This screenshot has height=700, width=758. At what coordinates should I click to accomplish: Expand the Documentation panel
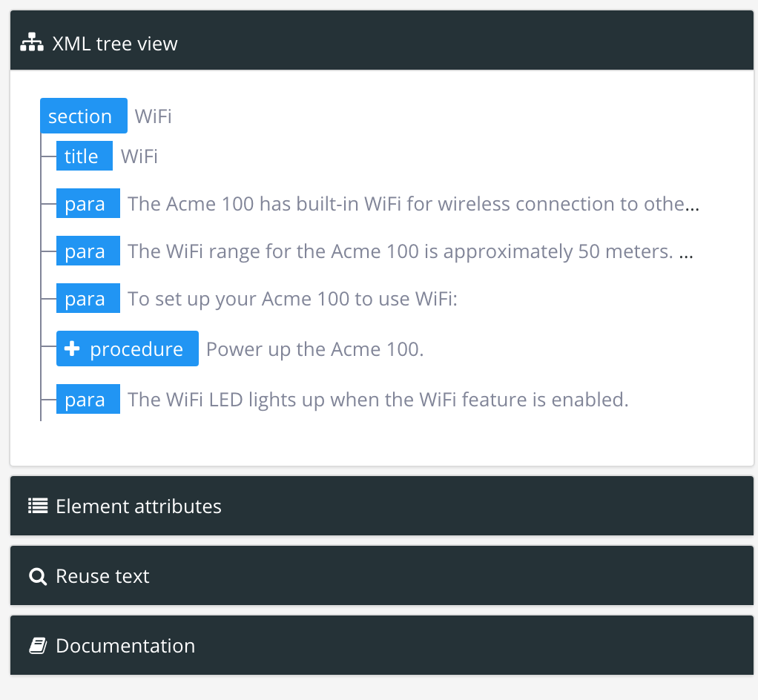tap(124, 645)
